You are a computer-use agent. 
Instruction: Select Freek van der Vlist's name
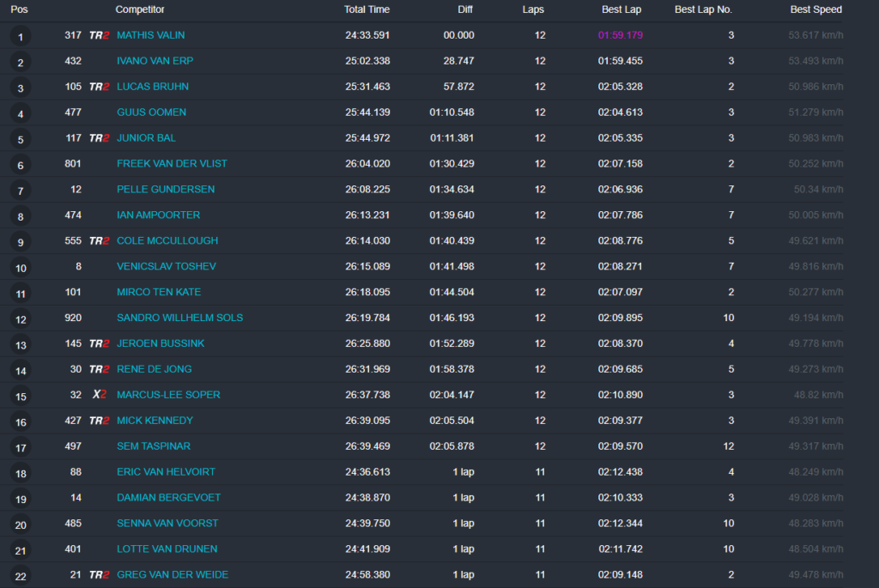point(172,164)
